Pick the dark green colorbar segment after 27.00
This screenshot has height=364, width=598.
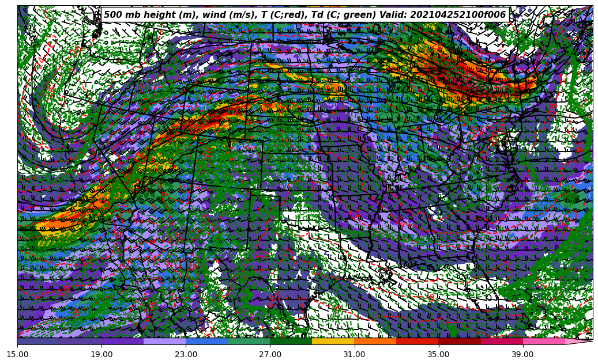[x=291, y=341]
